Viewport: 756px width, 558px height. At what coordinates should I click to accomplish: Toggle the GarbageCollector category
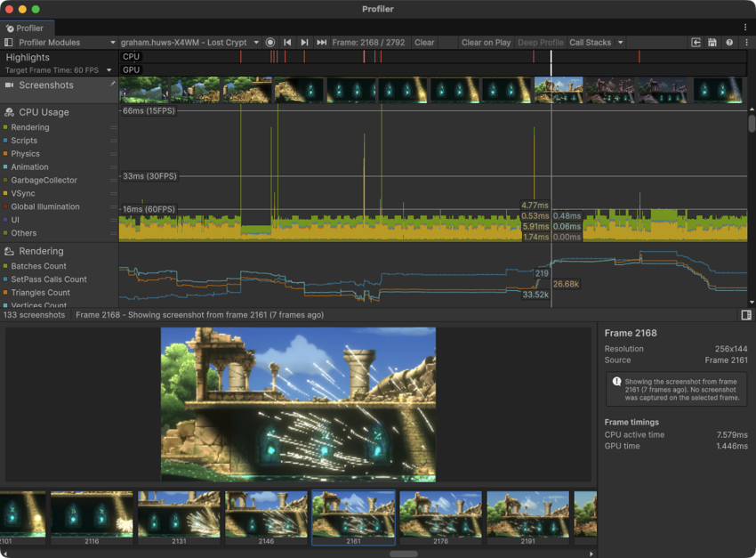(x=5, y=180)
